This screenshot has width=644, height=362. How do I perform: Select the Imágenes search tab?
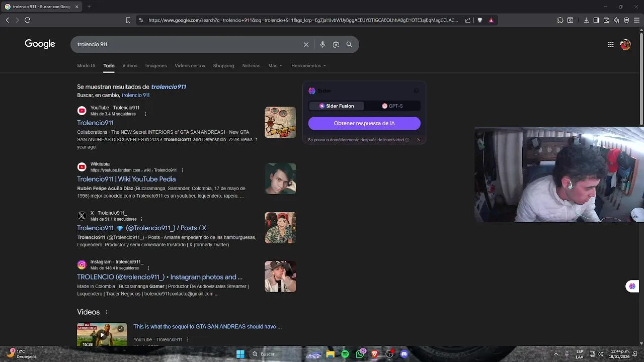156,65
